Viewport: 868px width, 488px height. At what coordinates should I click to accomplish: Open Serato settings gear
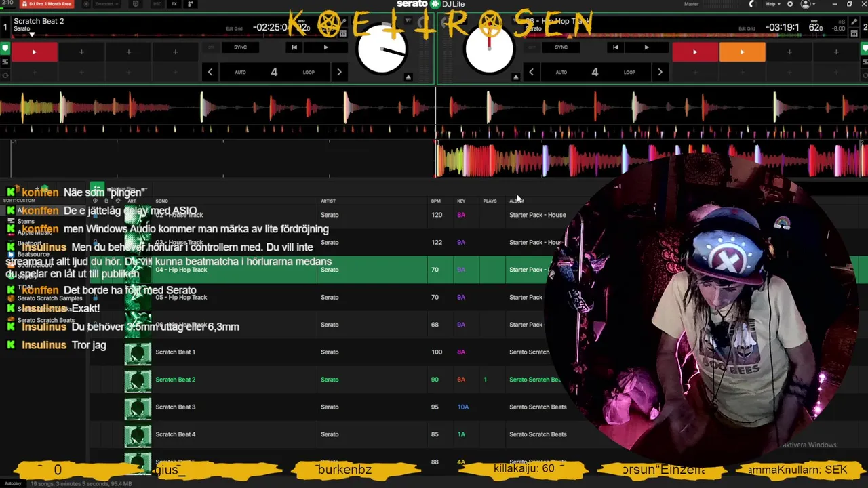pos(790,4)
